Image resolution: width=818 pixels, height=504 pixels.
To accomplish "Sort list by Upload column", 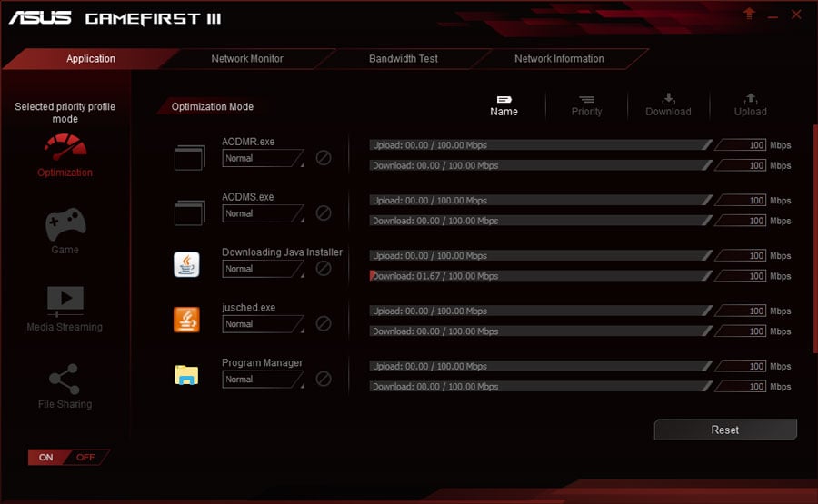I will coord(750,105).
